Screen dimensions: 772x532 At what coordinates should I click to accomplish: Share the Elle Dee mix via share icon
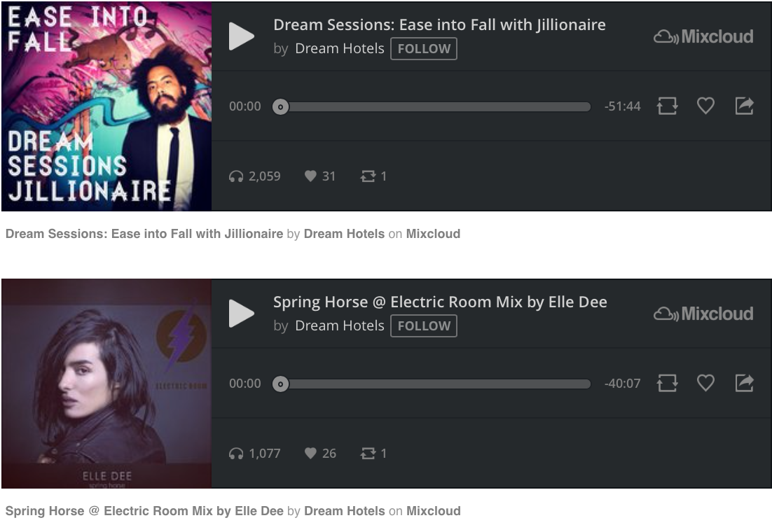click(745, 383)
